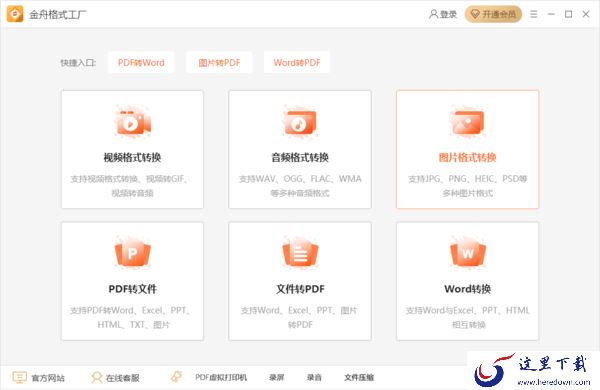Open the PDF转文件 title
600x390 pixels.
tap(132, 289)
